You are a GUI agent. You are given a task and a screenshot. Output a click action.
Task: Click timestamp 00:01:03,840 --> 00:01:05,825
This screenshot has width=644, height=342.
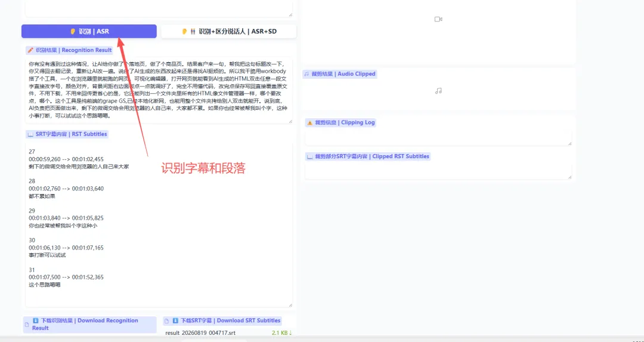(66, 218)
